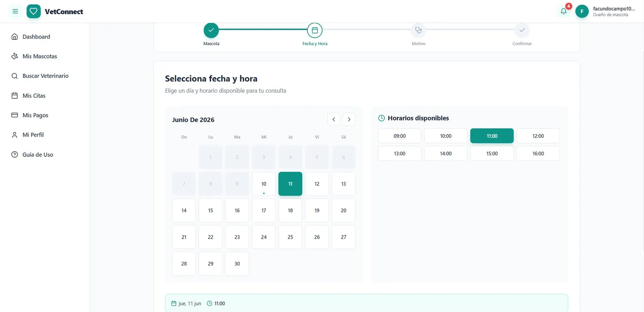Viewport: 644px width, 312px height.
Task: Select the 15:00 time slot
Action: (492, 154)
